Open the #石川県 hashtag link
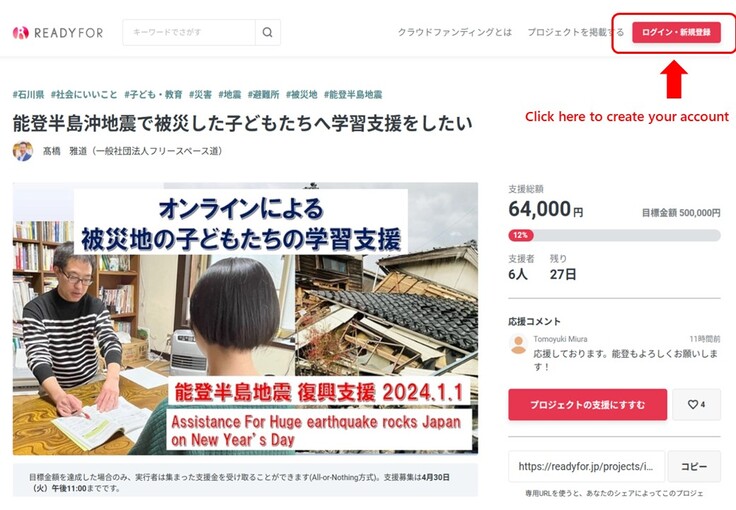This screenshot has width=736, height=510. coord(29,95)
